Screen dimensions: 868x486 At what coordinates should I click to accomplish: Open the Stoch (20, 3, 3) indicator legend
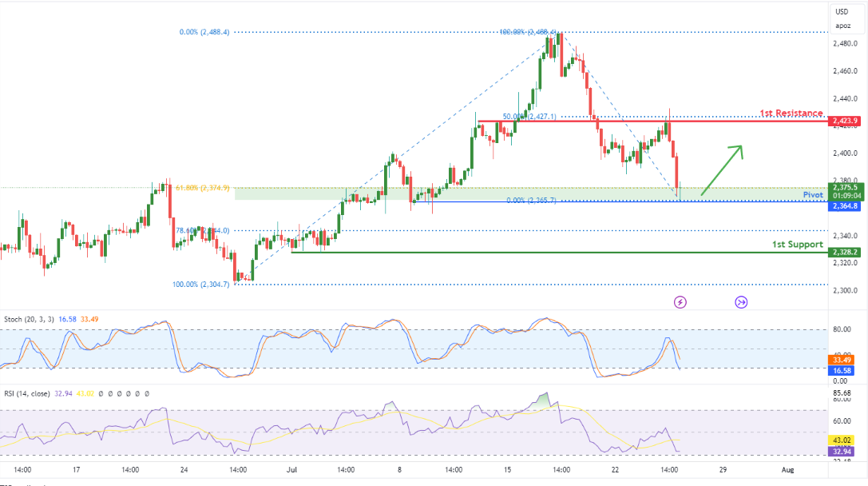click(29, 319)
